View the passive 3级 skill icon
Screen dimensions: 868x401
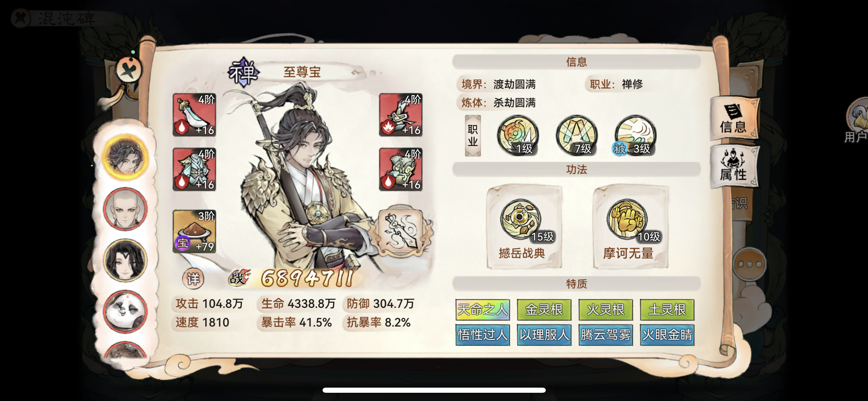coord(635,136)
